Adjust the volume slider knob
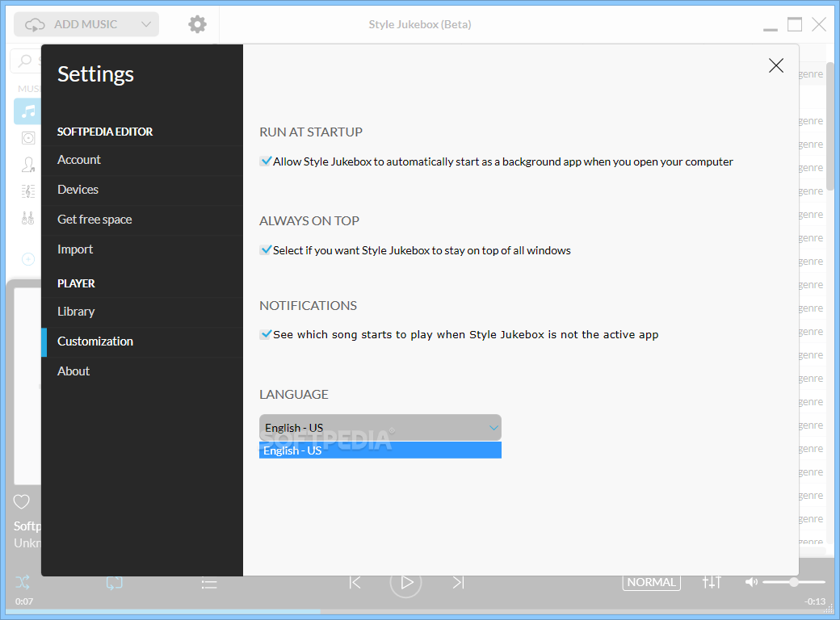 point(794,582)
